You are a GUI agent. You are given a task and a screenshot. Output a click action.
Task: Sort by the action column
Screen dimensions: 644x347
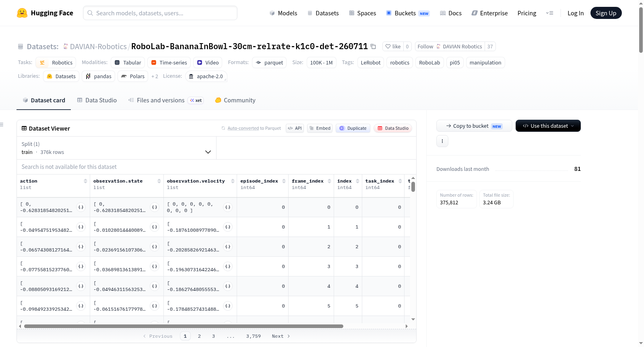click(x=85, y=181)
